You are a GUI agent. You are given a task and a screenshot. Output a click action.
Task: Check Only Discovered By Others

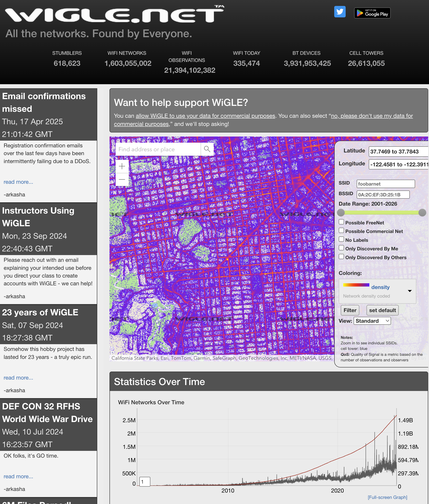[341, 256]
